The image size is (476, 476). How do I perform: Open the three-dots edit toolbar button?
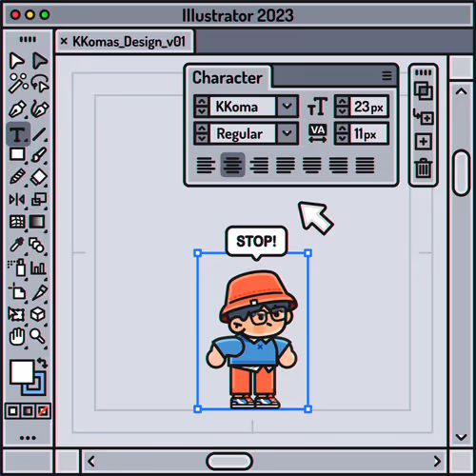28,438
